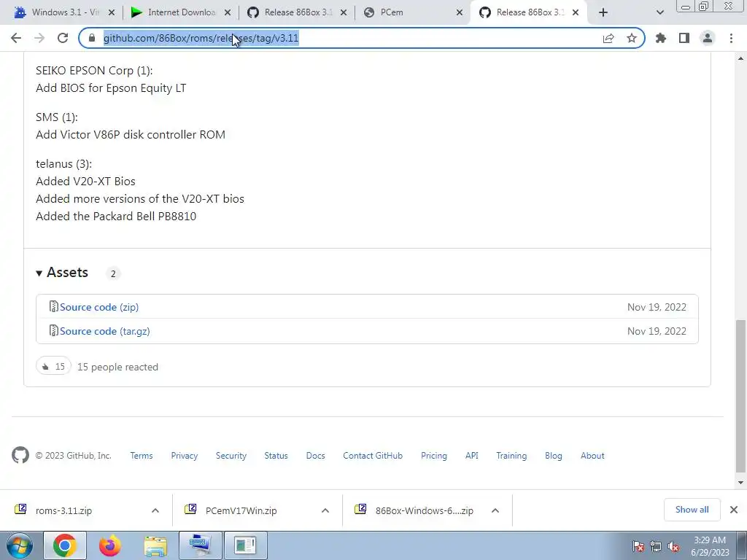Open the Docs footer link

pyautogui.click(x=315, y=456)
